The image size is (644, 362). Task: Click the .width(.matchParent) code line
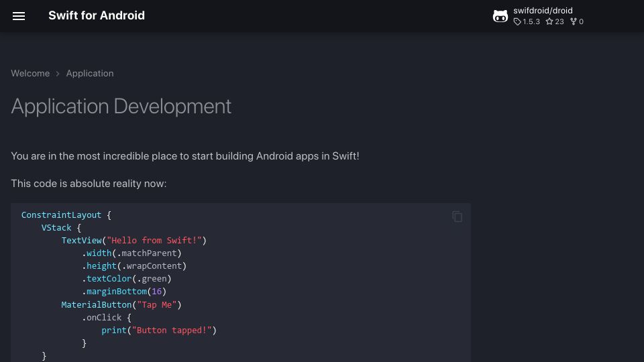click(131, 253)
